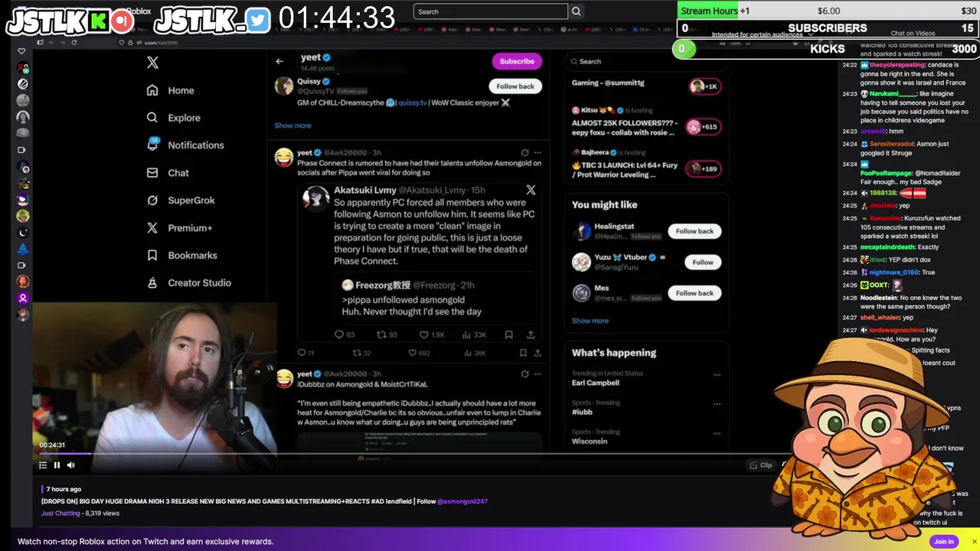980x551 pixels.
Task: Repost icon showing 32 reposts
Action: (x=356, y=353)
